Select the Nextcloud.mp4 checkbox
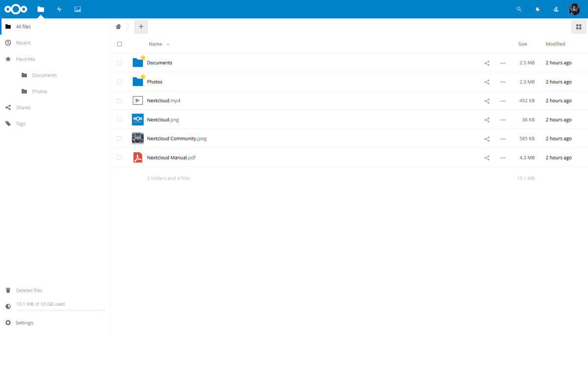 click(120, 101)
